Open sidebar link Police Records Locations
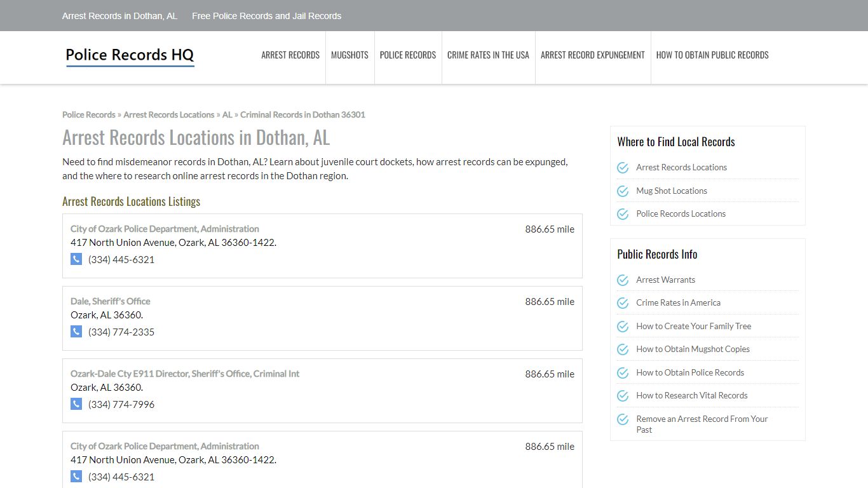The image size is (868, 488). click(x=681, y=214)
